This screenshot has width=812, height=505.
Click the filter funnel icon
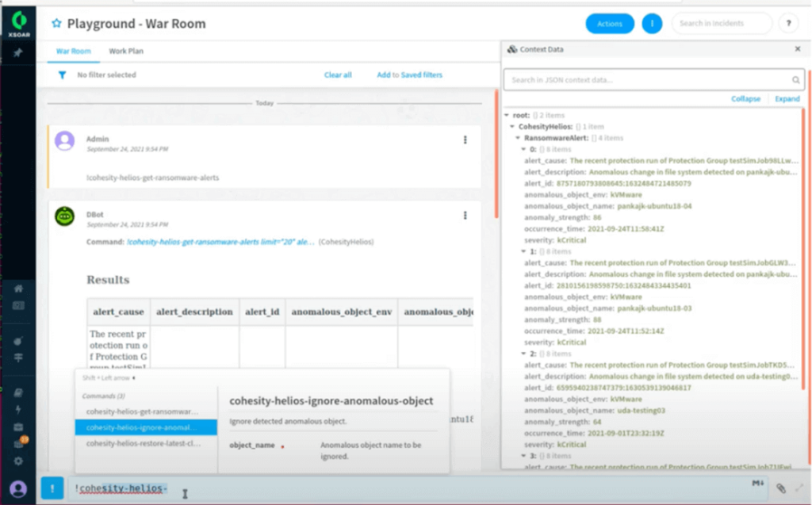(x=62, y=75)
